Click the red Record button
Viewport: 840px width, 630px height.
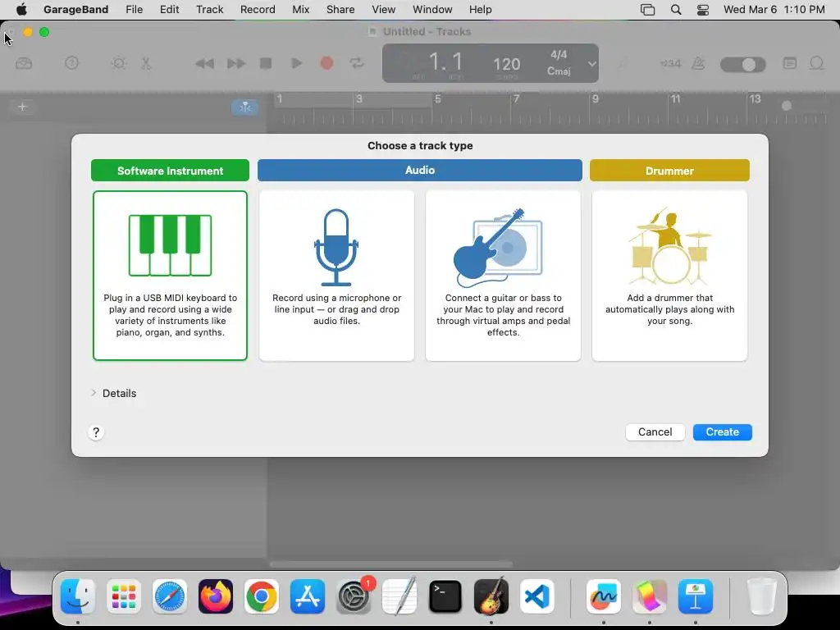tap(326, 63)
